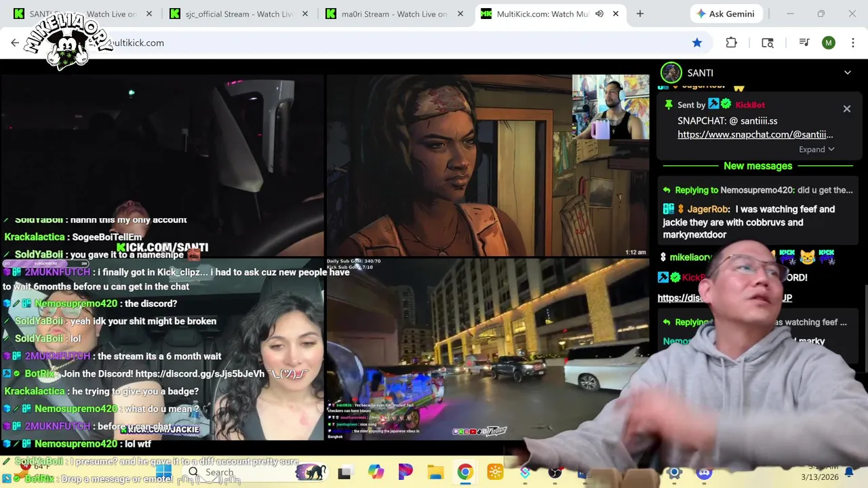Open the notification bell in system tray

[848, 472]
